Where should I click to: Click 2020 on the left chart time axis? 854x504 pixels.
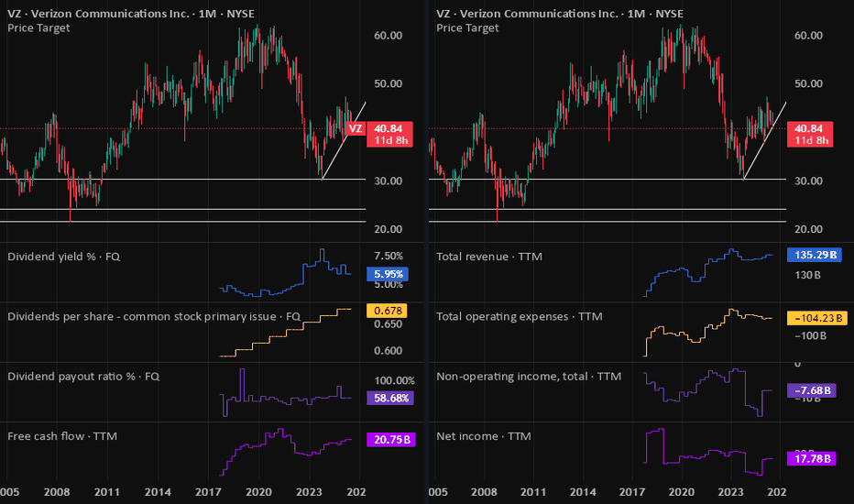[x=258, y=492]
